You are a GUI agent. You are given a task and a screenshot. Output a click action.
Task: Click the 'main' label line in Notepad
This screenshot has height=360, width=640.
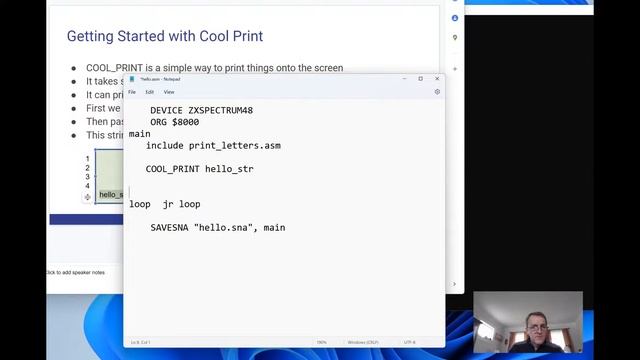click(140, 134)
